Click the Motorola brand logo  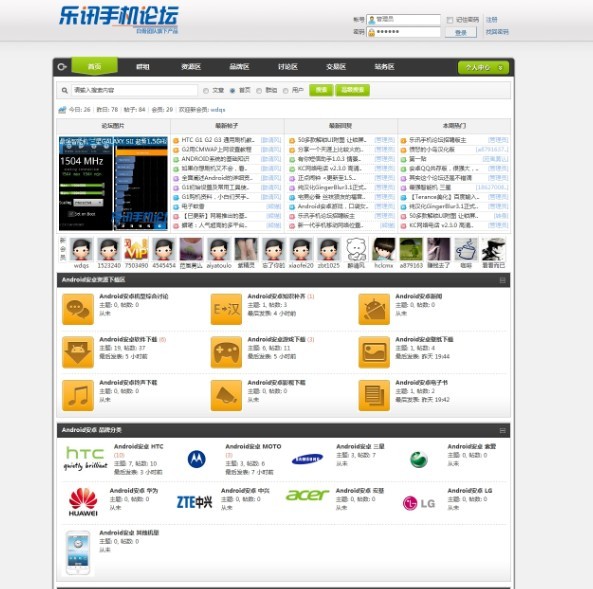(197, 459)
